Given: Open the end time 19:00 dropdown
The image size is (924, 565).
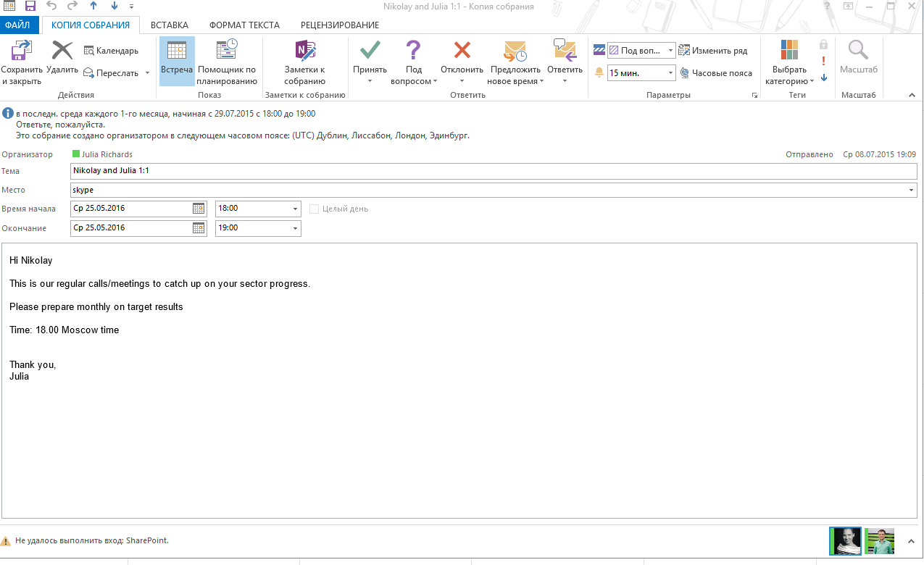Looking at the screenshot, I should tap(296, 228).
